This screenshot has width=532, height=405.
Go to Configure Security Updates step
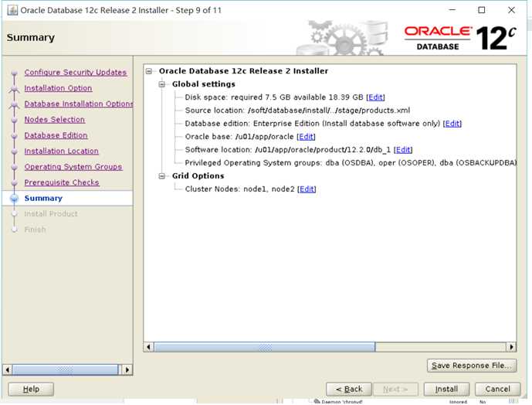[76, 73]
